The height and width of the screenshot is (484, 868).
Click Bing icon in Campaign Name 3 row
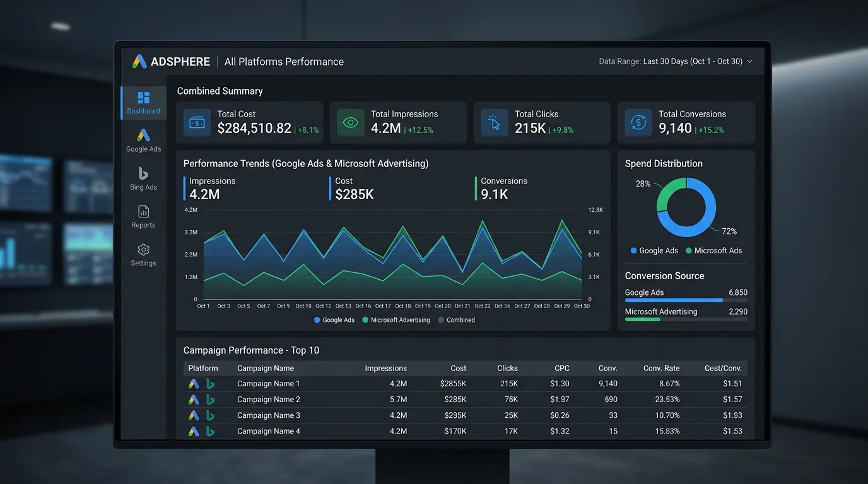210,416
